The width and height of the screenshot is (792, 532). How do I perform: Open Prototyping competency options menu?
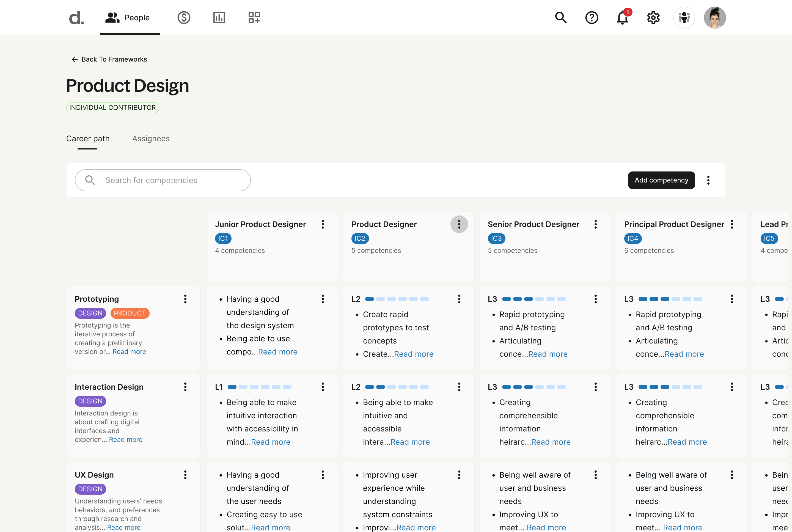185,299
